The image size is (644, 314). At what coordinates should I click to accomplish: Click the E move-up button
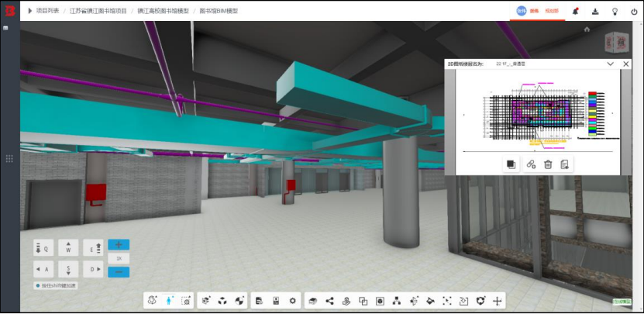click(93, 248)
